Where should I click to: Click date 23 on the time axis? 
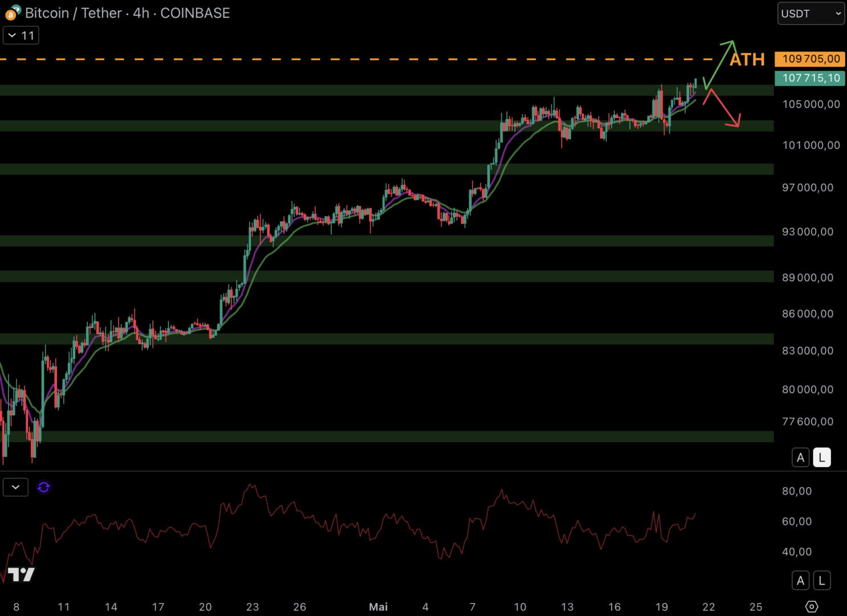(x=252, y=607)
